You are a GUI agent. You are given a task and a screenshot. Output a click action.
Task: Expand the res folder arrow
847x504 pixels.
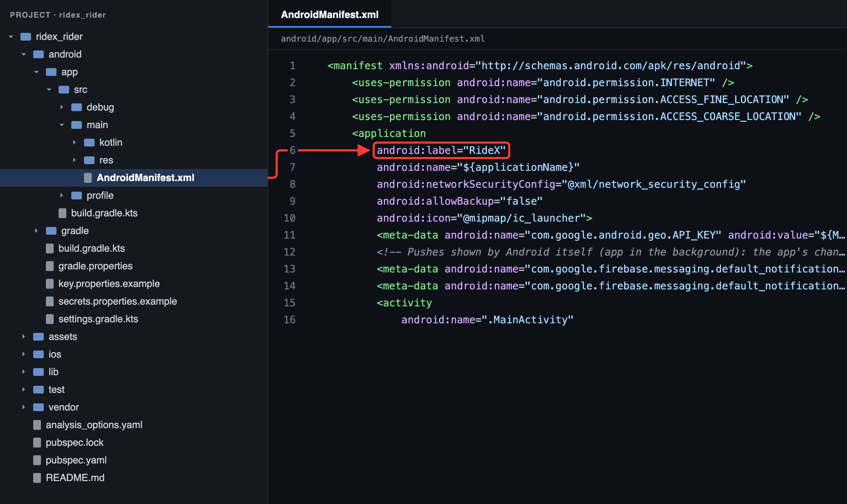[74, 160]
